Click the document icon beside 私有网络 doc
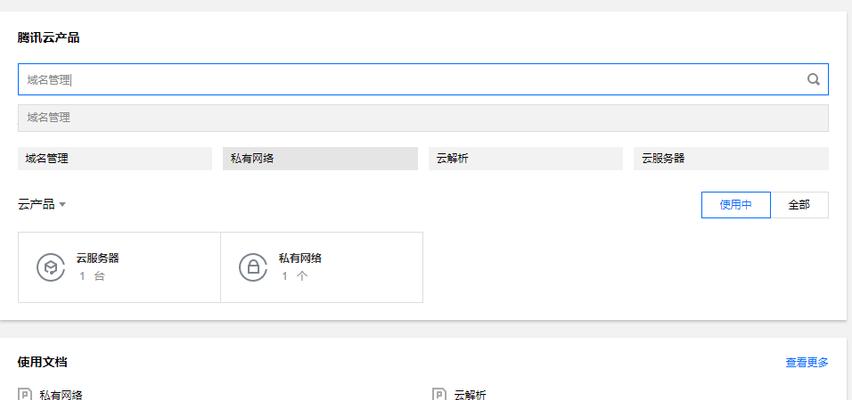The height and width of the screenshot is (400, 852). (25, 395)
